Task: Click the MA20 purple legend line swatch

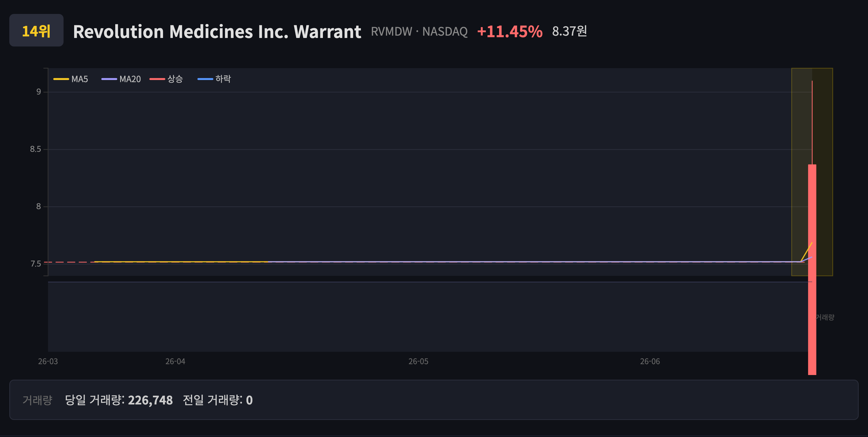Action: coord(109,79)
